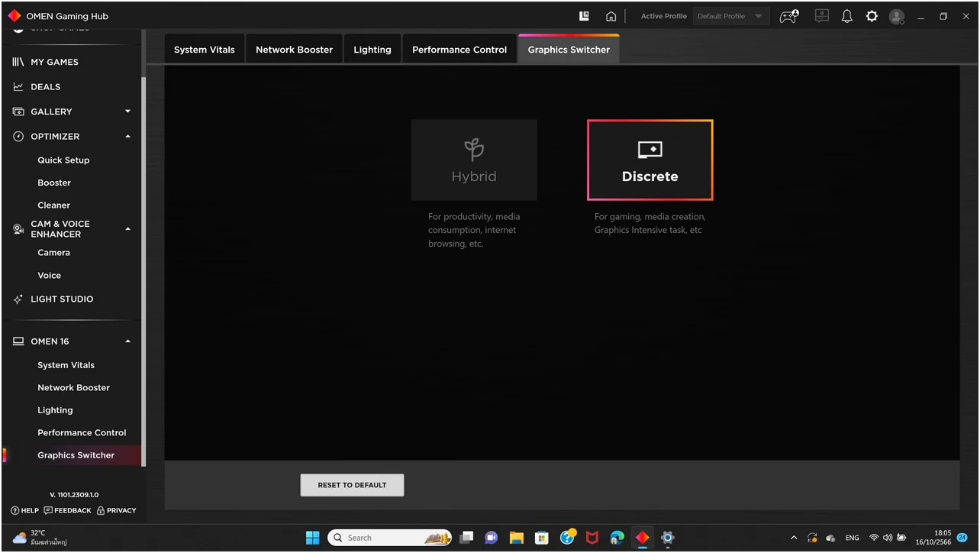Show hidden system tray icons
This screenshot has height=553, width=980.
[794, 538]
